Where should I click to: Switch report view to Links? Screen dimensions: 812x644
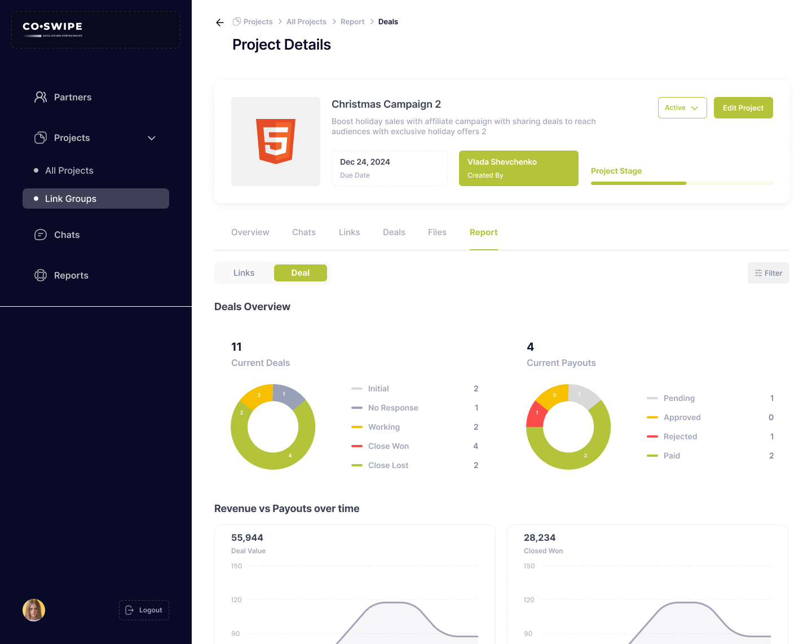coord(244,273)
